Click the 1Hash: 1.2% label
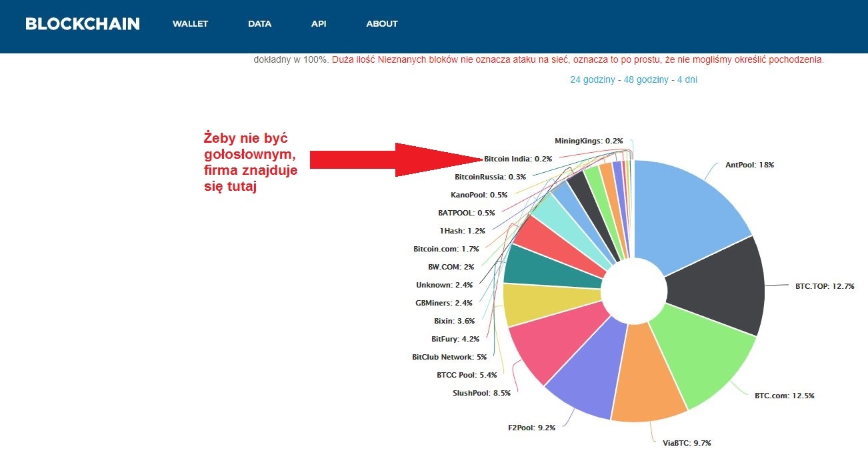 pos(463,231)
